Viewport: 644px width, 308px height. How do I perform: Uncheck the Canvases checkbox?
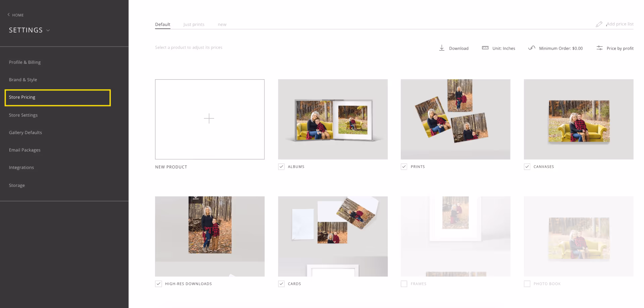click(x=527, y=167)
